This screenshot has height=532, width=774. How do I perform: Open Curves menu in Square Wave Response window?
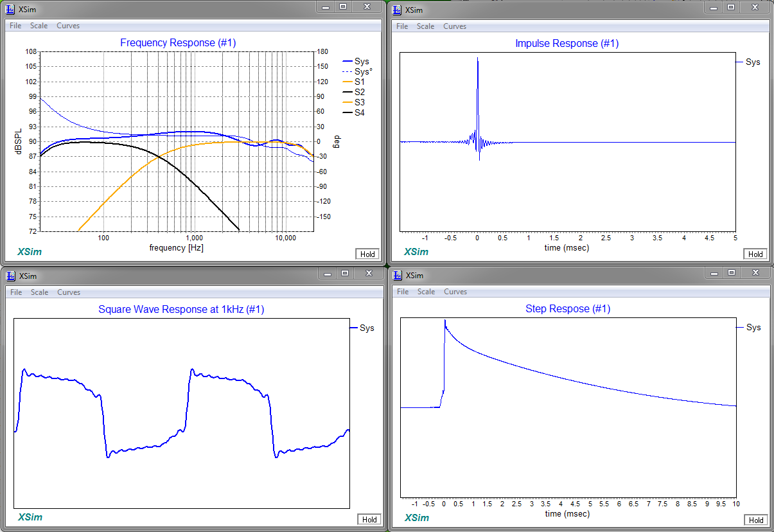click(69, 292)
